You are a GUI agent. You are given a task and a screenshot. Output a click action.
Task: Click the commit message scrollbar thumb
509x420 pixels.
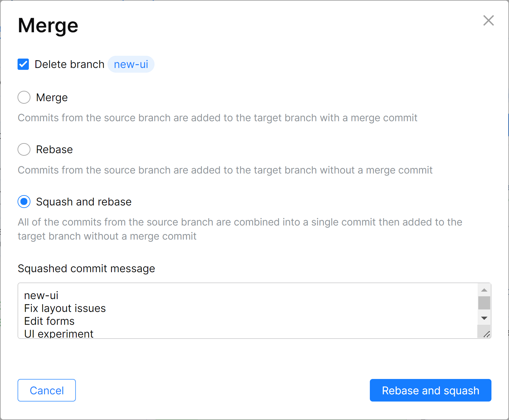coord(484,303)
